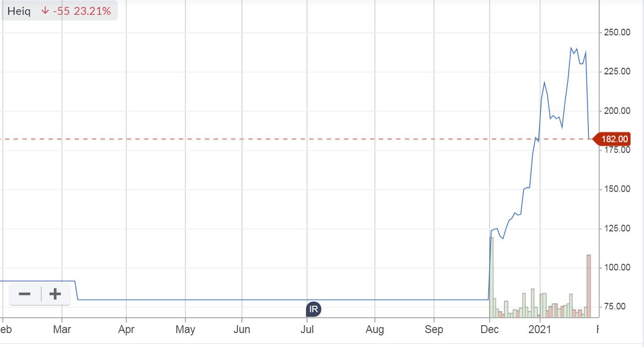Click the zoom in plus button

pyautogui.click(x=55, y=294)
